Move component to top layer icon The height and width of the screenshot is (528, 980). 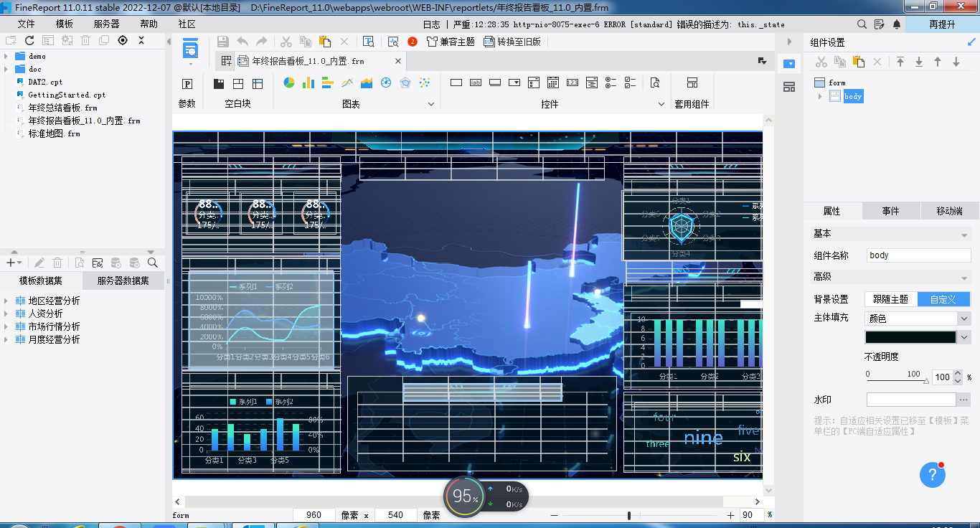click(x=900, y=62)
